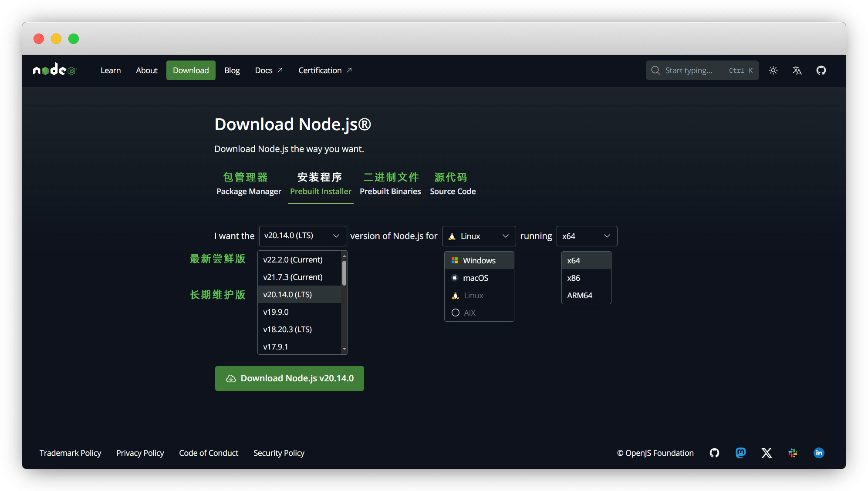Image resolution: width=868 pixels, height=491 pixels.
Task: Click the cloud download icon on the button
Action: click(x=231, y=378)
